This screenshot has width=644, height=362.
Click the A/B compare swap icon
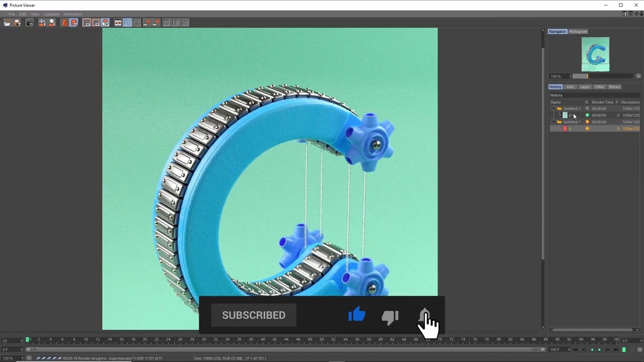[x=137, y=23]
